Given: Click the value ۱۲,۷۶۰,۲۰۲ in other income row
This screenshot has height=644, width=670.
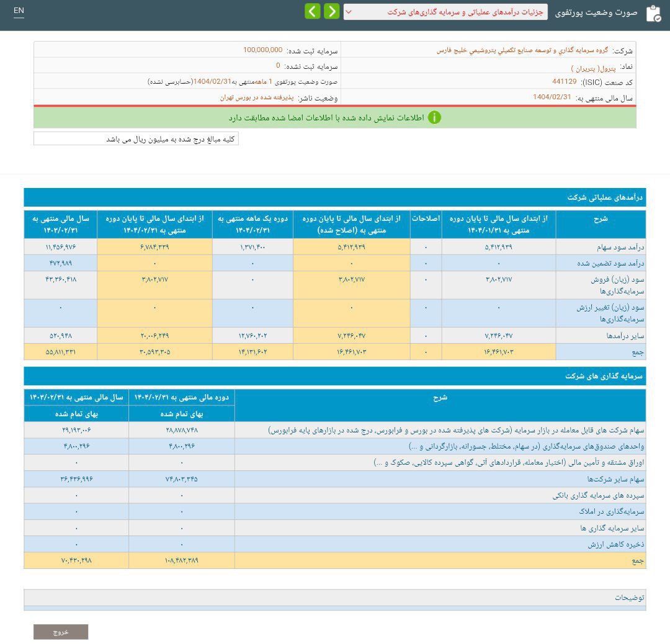Looking at the screenshot, I should click(x=252, y=336).
